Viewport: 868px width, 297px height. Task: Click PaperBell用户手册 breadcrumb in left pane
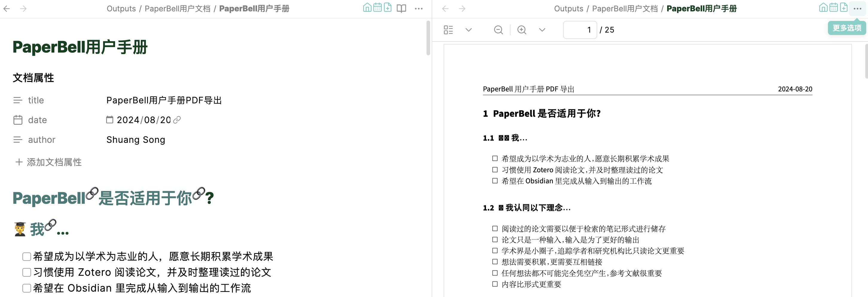click(x=254, y=9)
